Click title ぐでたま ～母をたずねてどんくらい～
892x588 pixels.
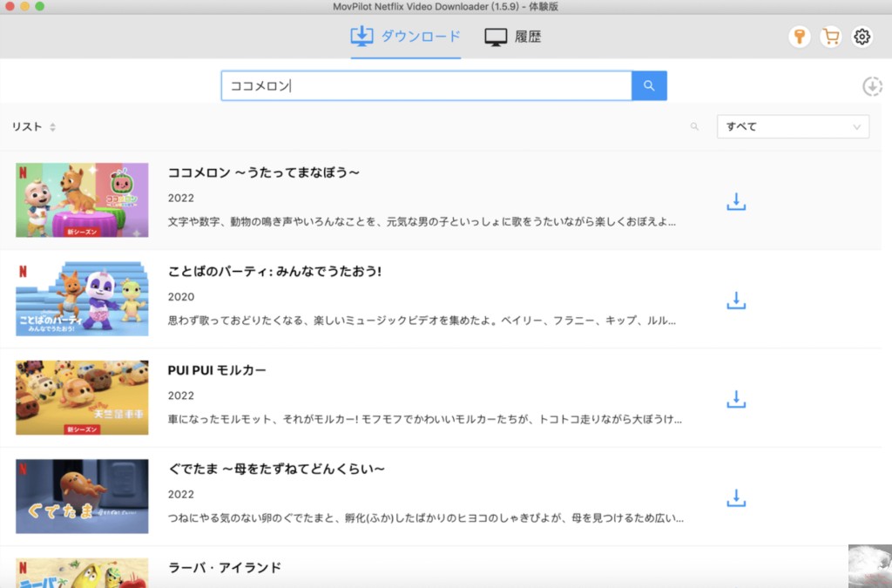pyautogui.click(x=276, y=470)
